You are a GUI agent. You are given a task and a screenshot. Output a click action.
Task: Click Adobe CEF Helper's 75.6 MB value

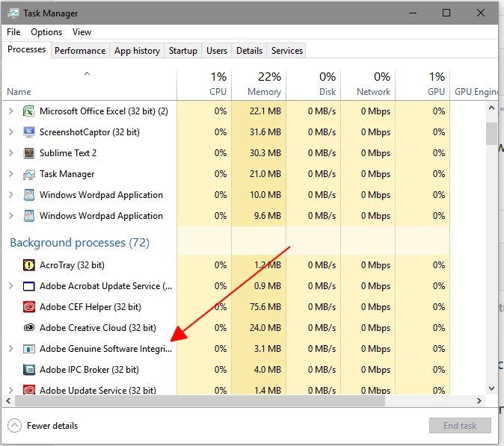point(265,306)
